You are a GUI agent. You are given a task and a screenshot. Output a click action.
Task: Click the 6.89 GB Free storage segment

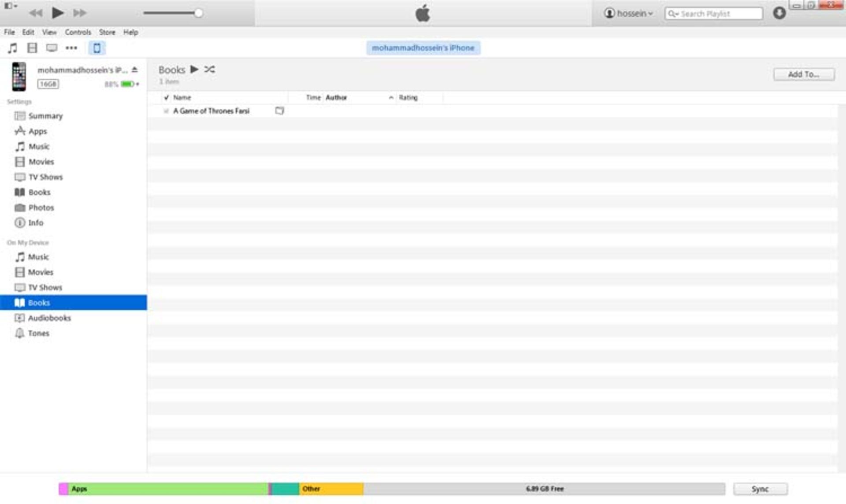[x=544, y=489]
